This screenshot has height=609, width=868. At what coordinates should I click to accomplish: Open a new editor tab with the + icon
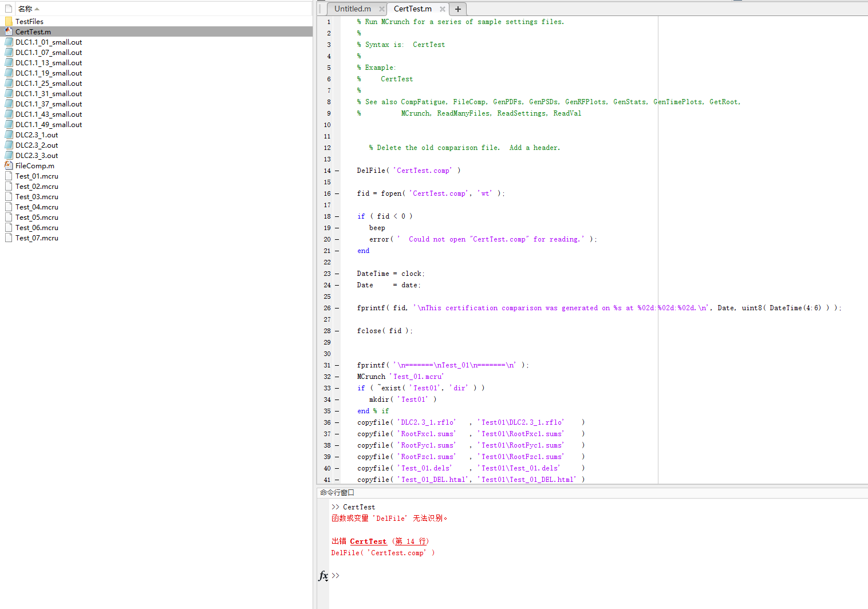pos(457,9)
